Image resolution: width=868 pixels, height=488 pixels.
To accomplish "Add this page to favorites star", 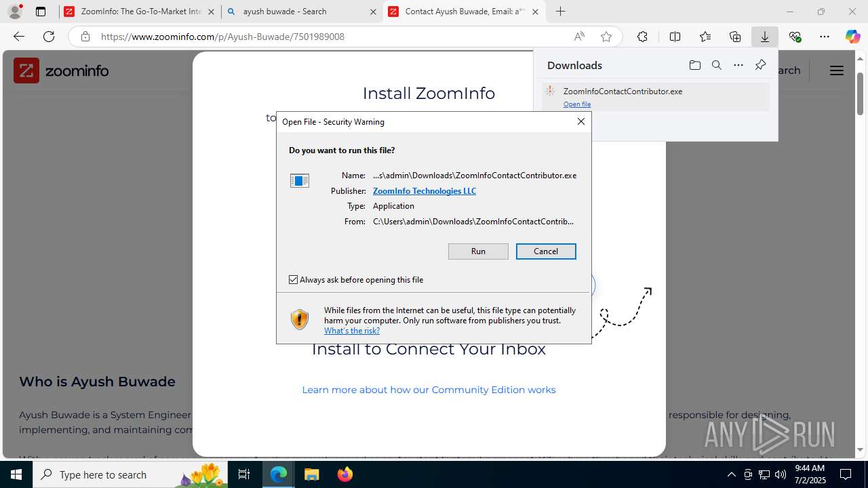I will 606,37.
